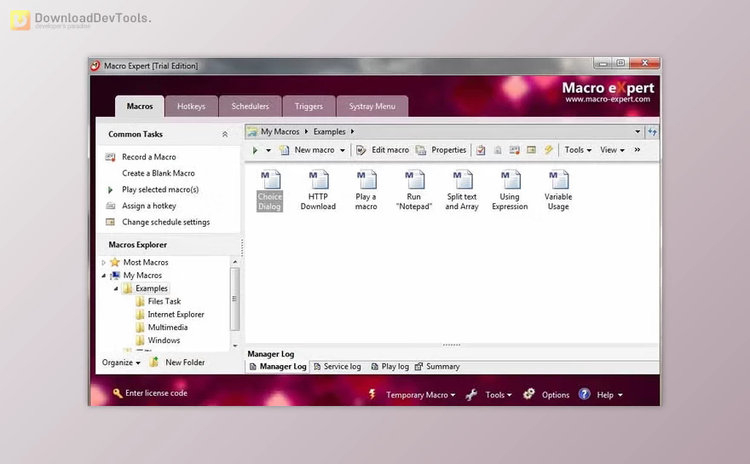This screenshot has width=750, height=464.
Task: Open the Organize dropdown
Action: [121, 363]
